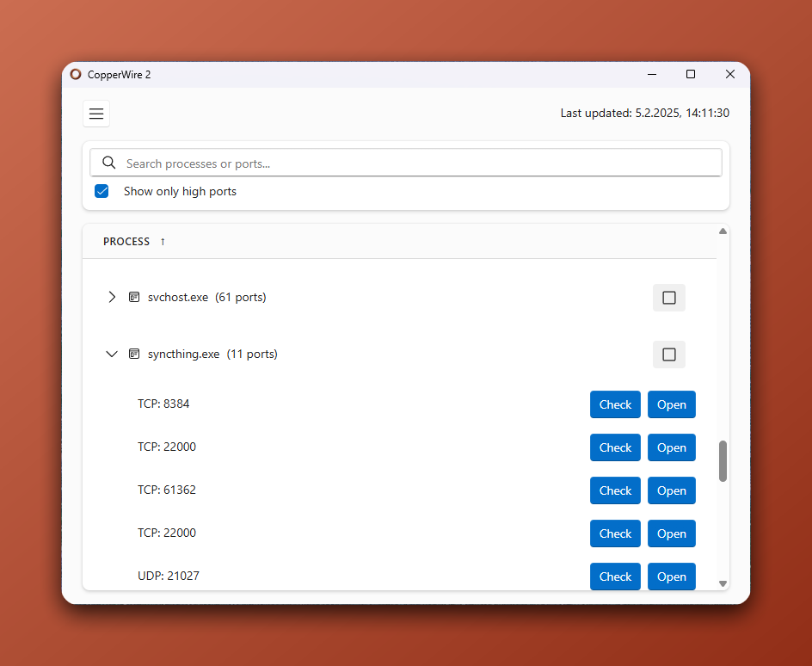Check TCP: 22000 listed just below TCP: 8384
This screenshot has width=812, height=666.
[x=615, y=447]
